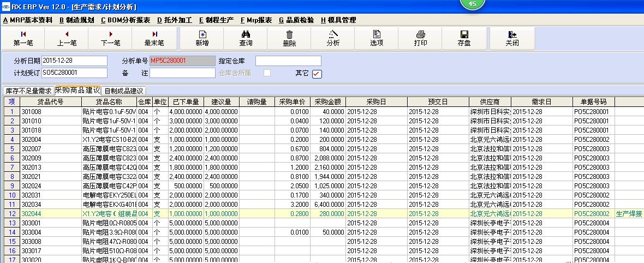The image size is (644, 263).
Task: Click item code 301008
Action: (x=32, y=112)
